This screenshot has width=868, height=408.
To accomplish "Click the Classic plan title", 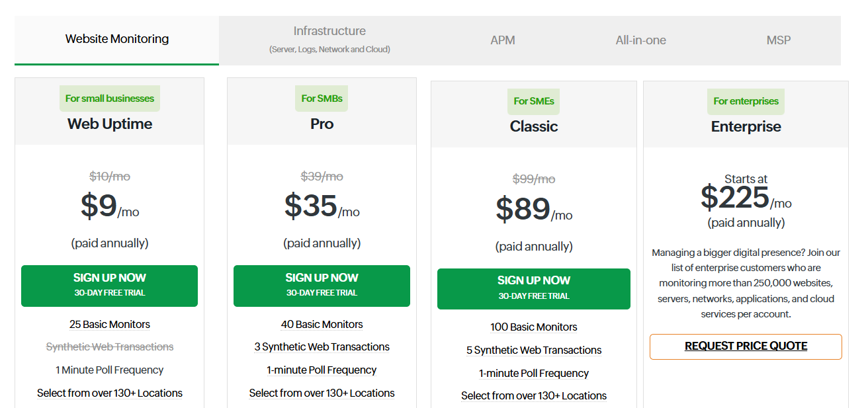I will (534, 127).
